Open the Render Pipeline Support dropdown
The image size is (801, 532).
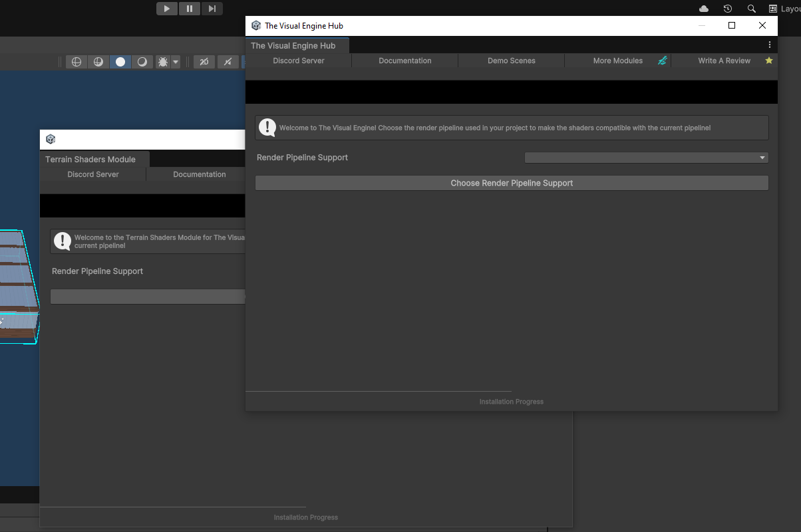tap(645, 158)
